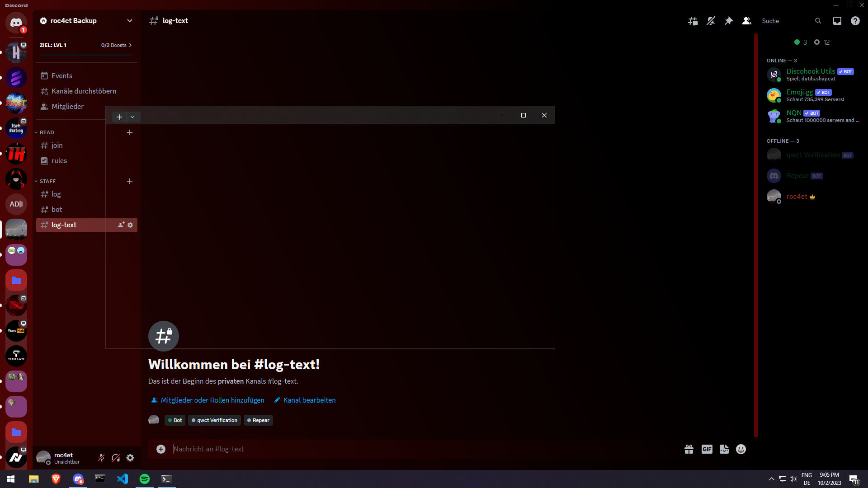Focus the Nachricht an #log-text input

pyautogui.click(x=425, y=449)
